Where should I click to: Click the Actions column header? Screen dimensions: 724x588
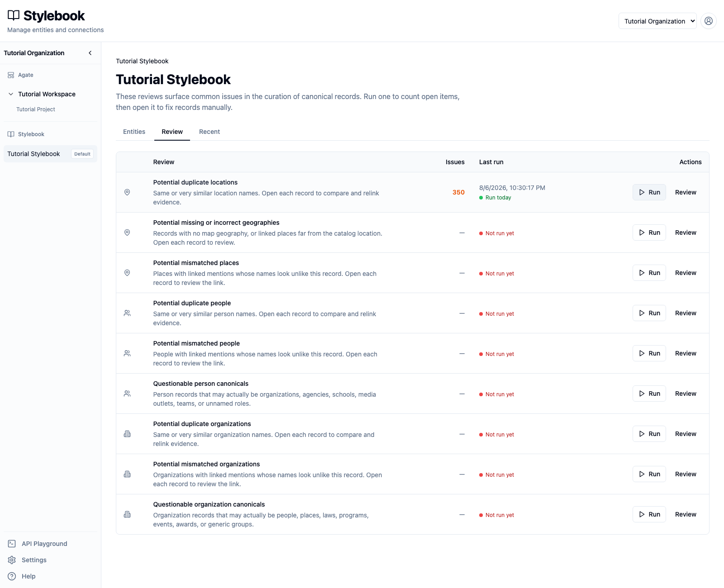691,162
